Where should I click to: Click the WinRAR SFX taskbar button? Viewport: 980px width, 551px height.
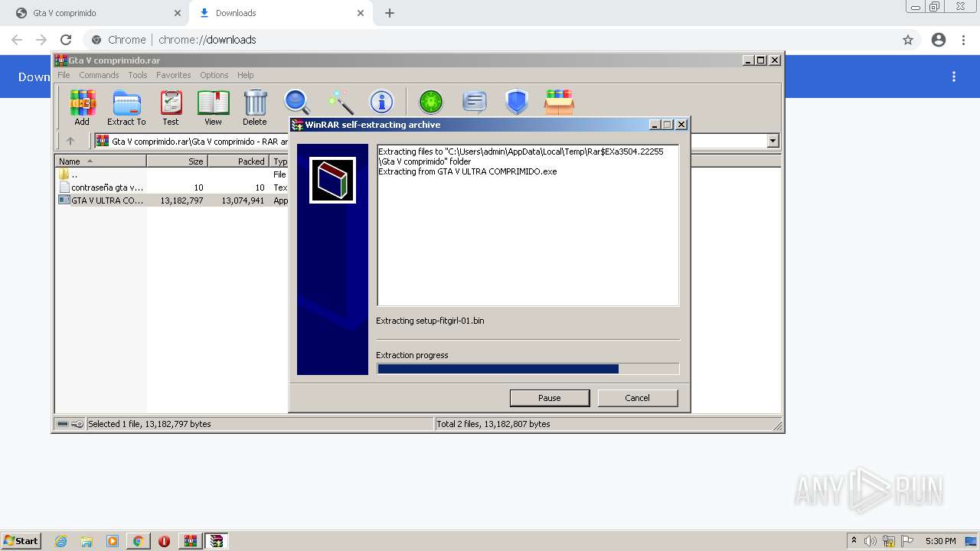coord(217,541)
